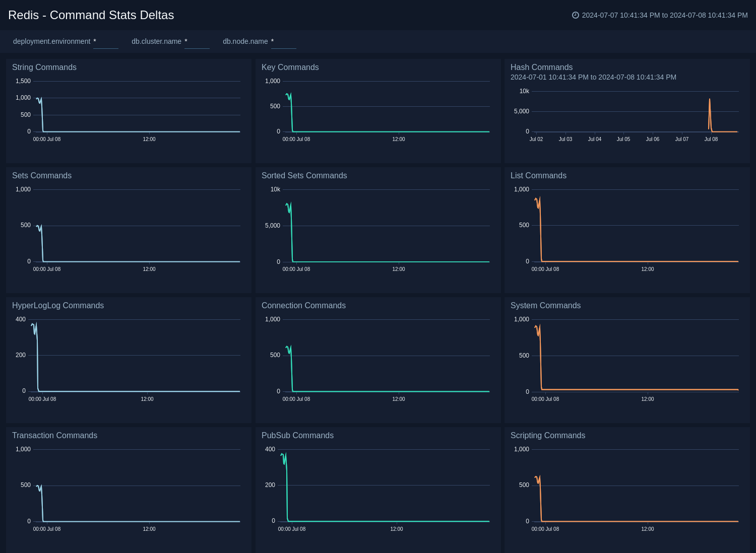
Task: Click the Jul 05 axis label
Action: 623,139
